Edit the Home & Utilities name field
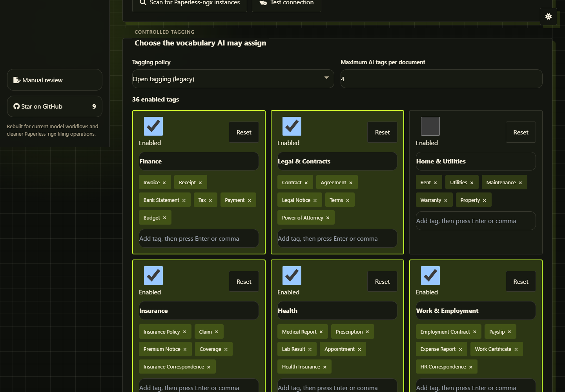This screenshot has height=392, width=565. pyautogui.click(x=476, y=161)
